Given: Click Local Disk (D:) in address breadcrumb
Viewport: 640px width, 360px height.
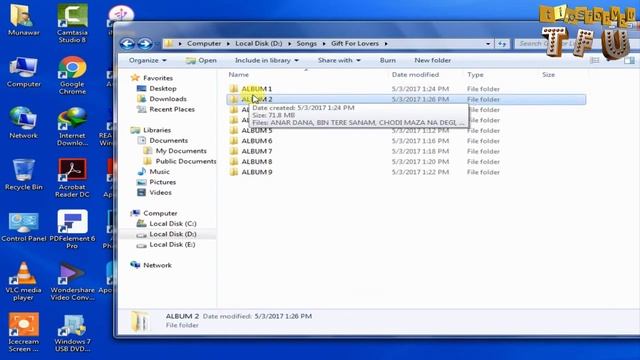Looking at the screenshot, I should pos(259,44).
